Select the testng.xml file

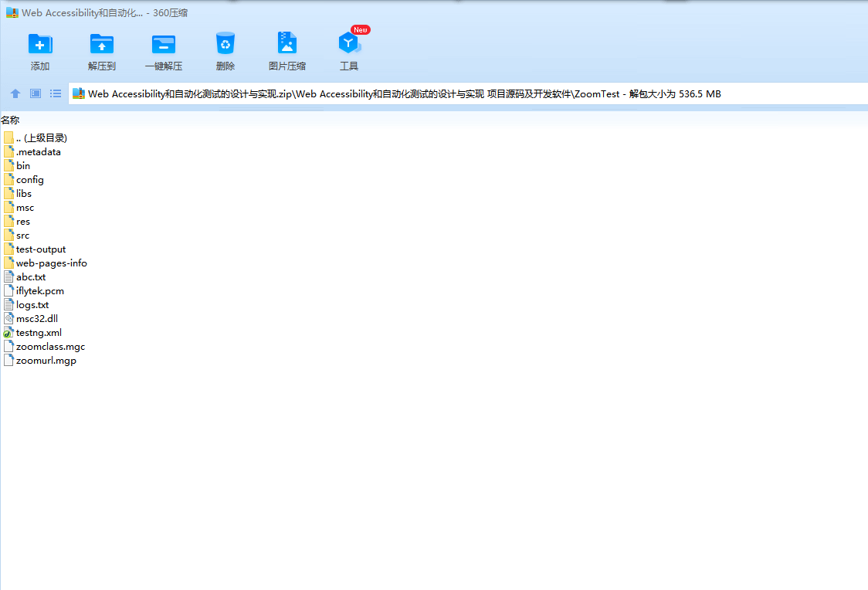pos(32,333)
